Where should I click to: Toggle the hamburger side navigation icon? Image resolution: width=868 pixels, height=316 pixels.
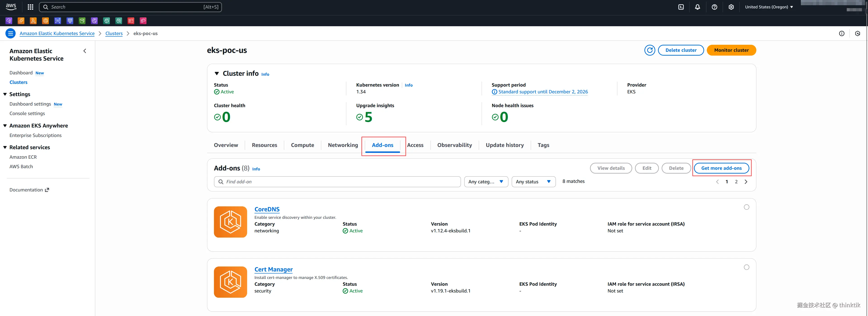click(10, 33)
